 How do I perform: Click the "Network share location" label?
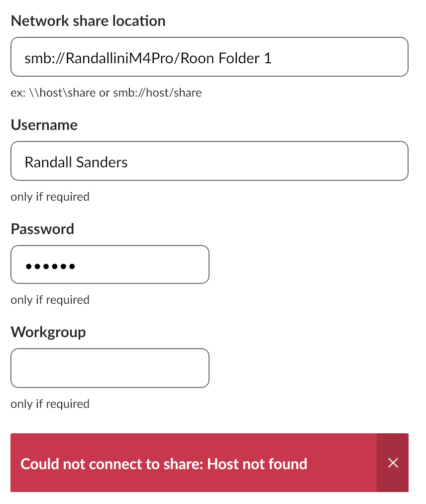[88, 21]
